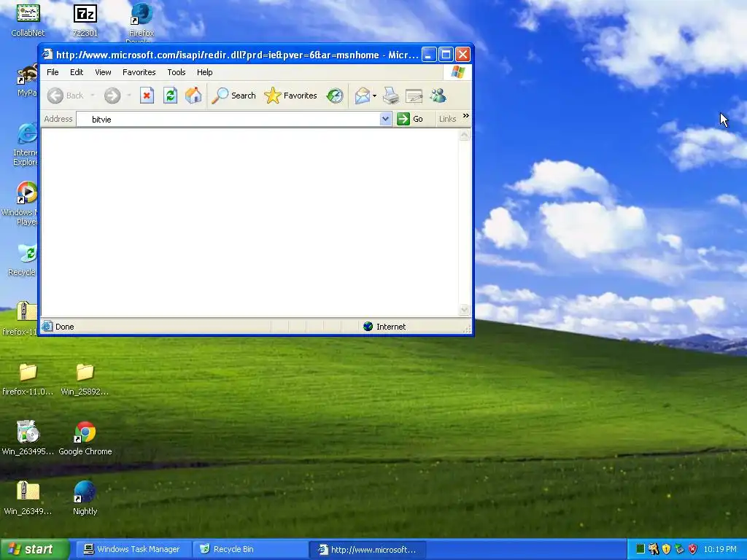Click the green square tray icon
Screen dimensions: 747x560
[640, 549]
